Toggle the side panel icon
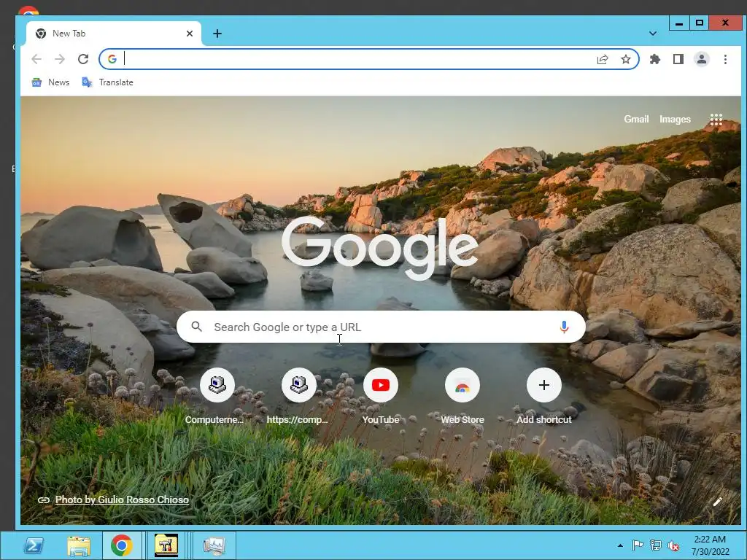Screen dimensions: 747x560 tap(678, 59)
